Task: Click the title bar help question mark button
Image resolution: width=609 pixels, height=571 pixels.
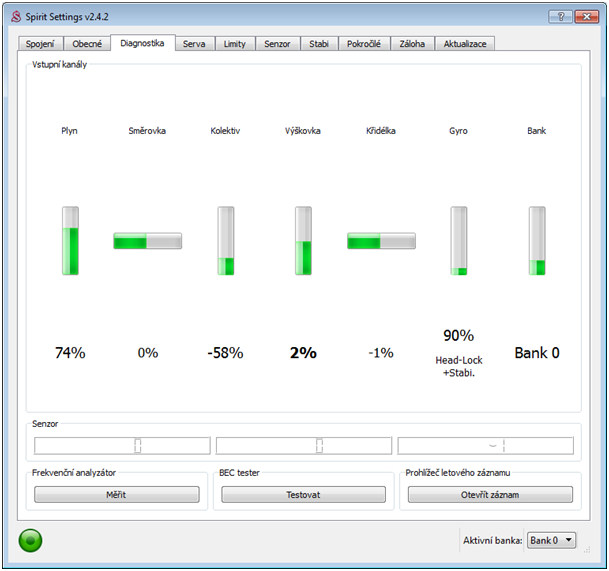Action: [561, 16]
